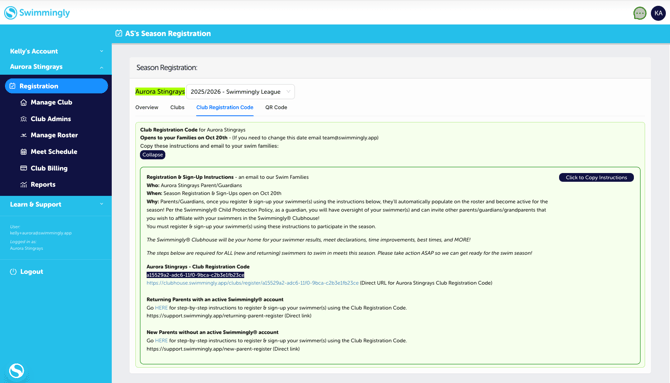Viewport: 670px width, 383px height.
Task: Open the green chat support icon
Action: [x=639, y=13]
